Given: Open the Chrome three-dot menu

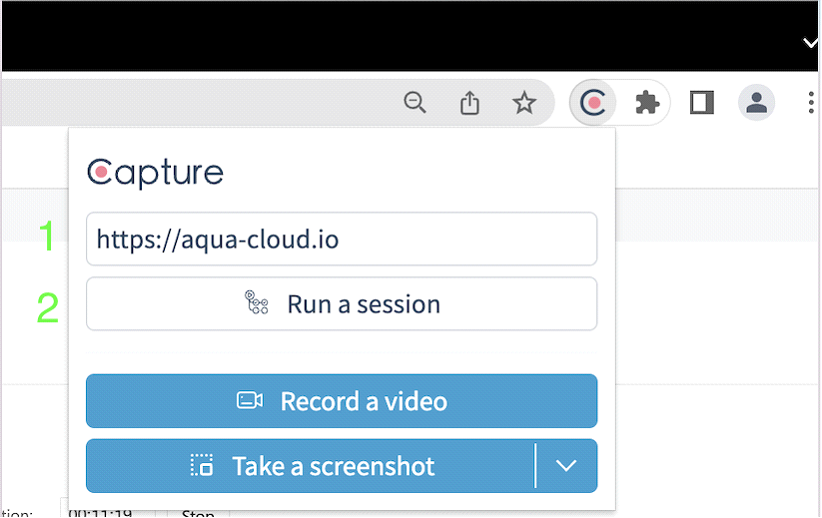Looking at the screenshot, I should click(810, 102).
